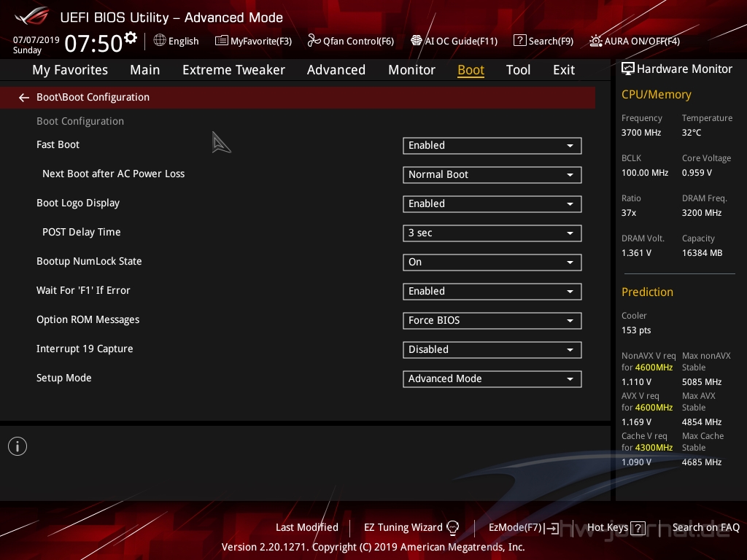747x560 pixels.
Task: Click the info circle icon
Action: pyautogui.click(x=18, y=446)
